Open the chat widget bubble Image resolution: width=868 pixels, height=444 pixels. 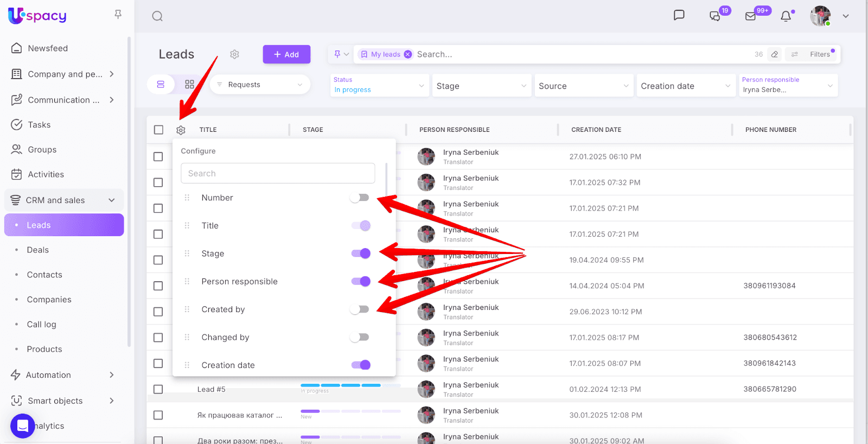(x=22, y=426)
